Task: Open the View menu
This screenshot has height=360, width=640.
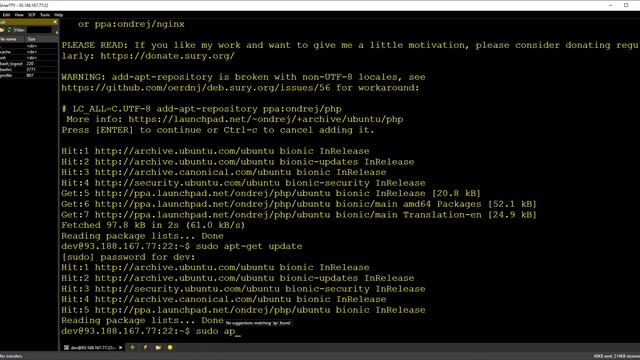Action: (x=19, y=15)
